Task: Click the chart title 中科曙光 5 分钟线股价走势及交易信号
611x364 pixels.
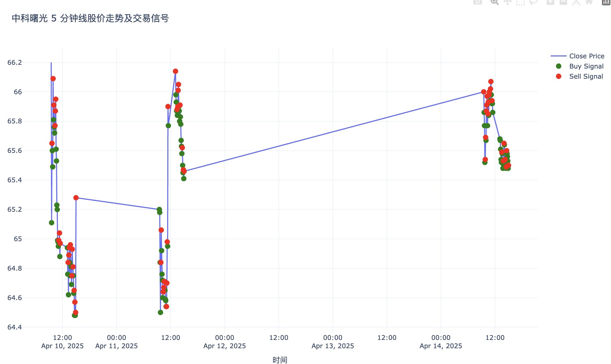Action: click(90, 18)
